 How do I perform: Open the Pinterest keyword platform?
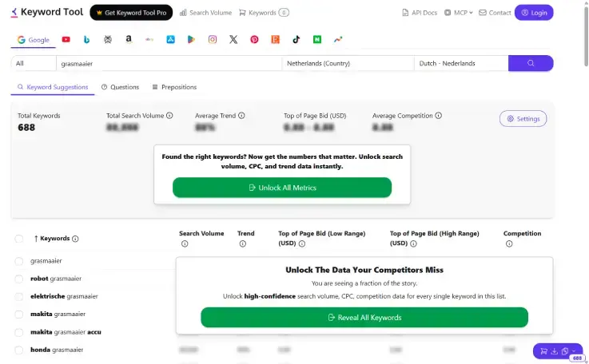coord(254,39)
